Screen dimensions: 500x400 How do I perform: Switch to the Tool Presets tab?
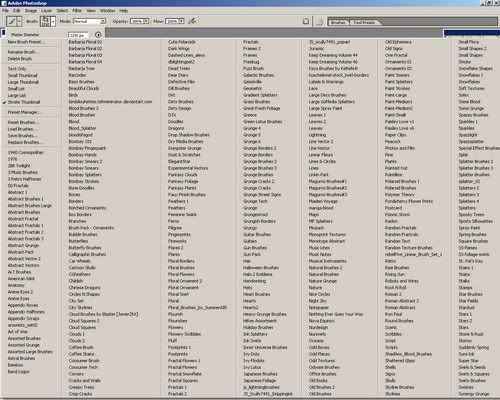364,22
